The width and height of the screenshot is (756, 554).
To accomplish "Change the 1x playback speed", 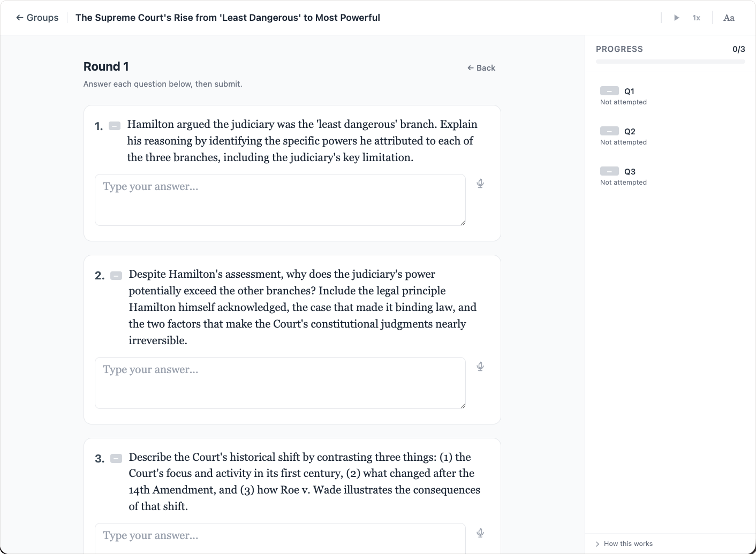I will click(696, 18).
